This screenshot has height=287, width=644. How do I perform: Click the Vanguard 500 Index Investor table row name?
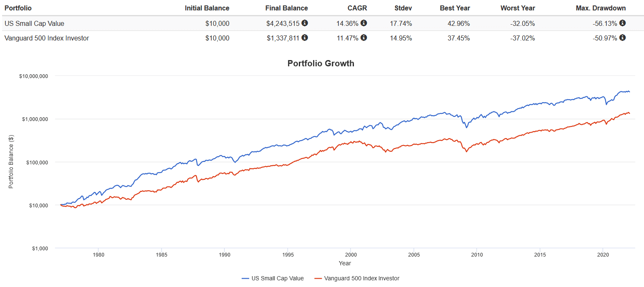[46, 38]
